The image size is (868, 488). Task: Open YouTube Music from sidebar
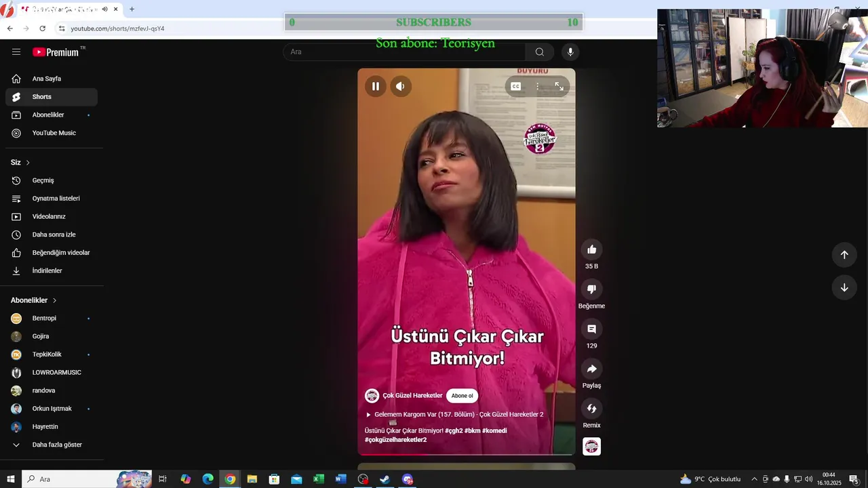coord(52,133)
